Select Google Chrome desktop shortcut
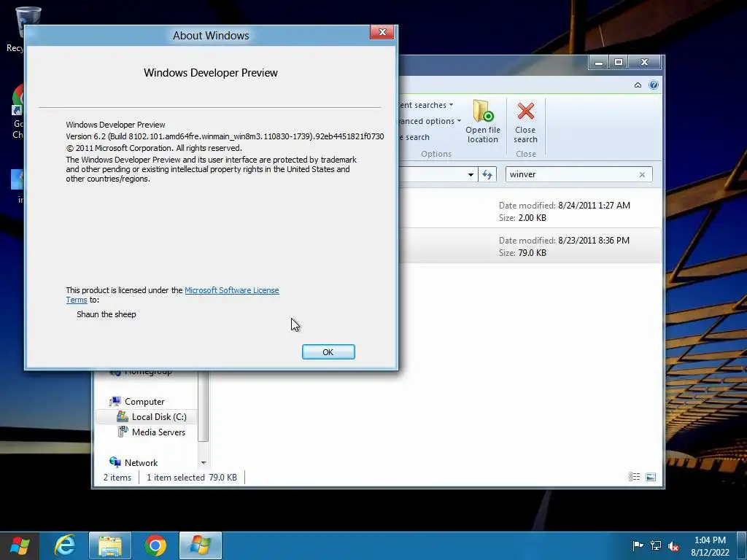Image resolution: width=747 pixels, height=560 pixels. [18, 112]
